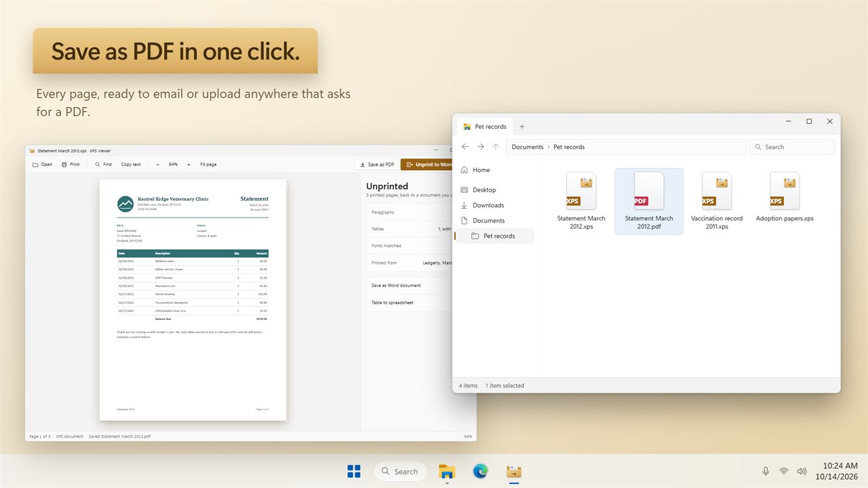Print the document from the XPS Viewer toolbar
This screenshot has height=488, width=868.
[x=71, y=165]
